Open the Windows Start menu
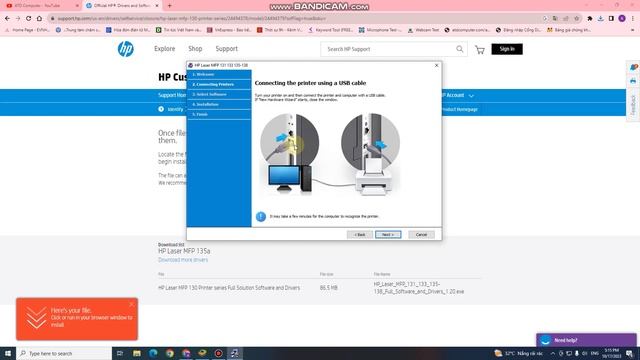640x360 pixels. click(x=8, y=353)
